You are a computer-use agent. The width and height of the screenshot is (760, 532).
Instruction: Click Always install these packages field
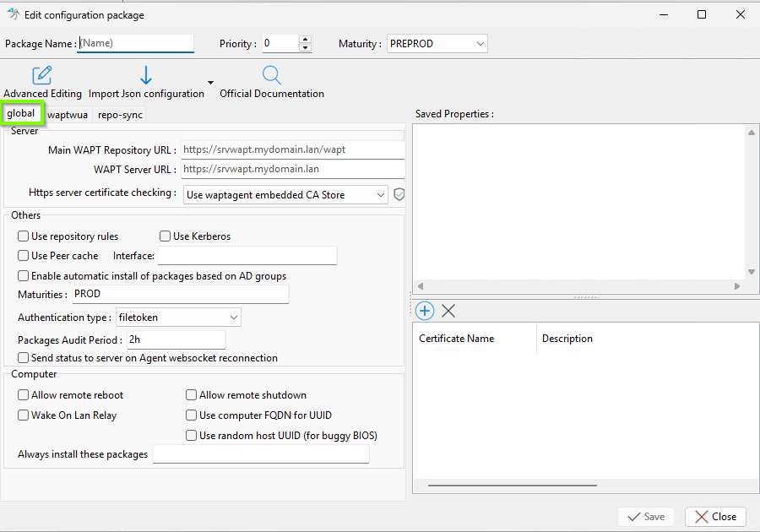click(x=261, y=454)
